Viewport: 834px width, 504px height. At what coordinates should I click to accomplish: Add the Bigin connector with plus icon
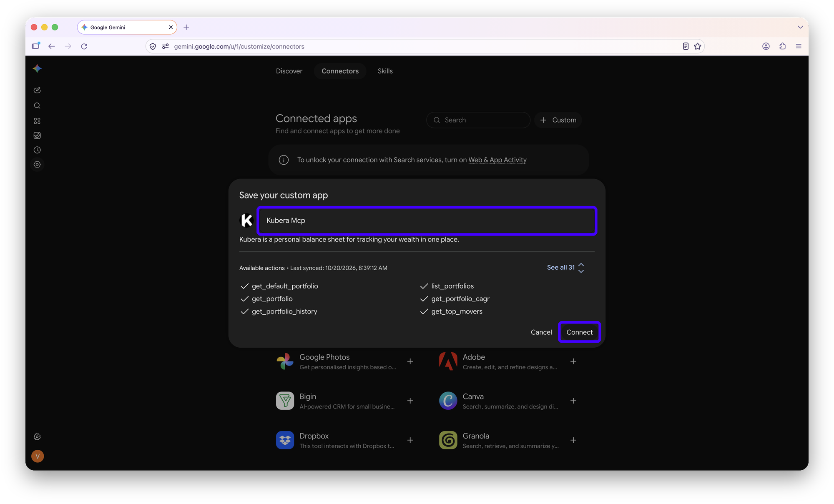[x=410, y=401]
